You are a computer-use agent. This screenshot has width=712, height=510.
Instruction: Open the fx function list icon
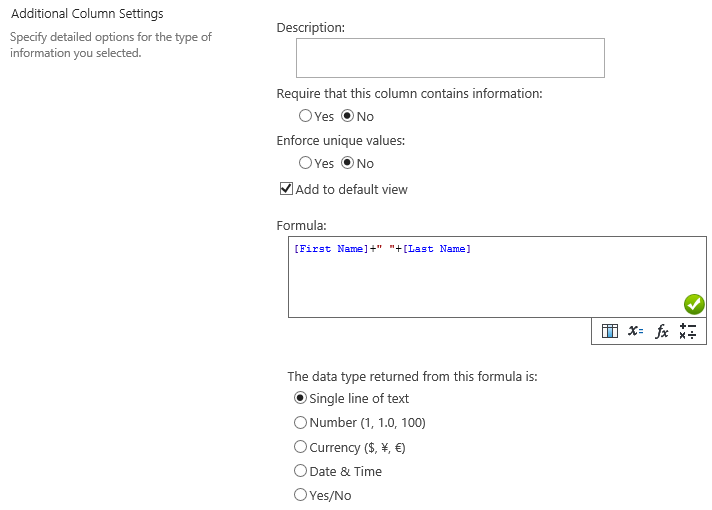pyautogui.click(x=662, y=332)
